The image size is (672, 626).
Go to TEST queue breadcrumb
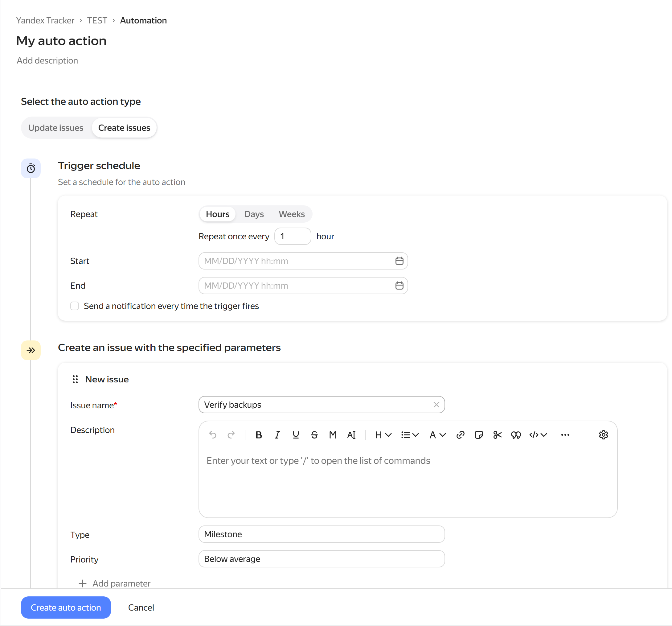(97, 21)
